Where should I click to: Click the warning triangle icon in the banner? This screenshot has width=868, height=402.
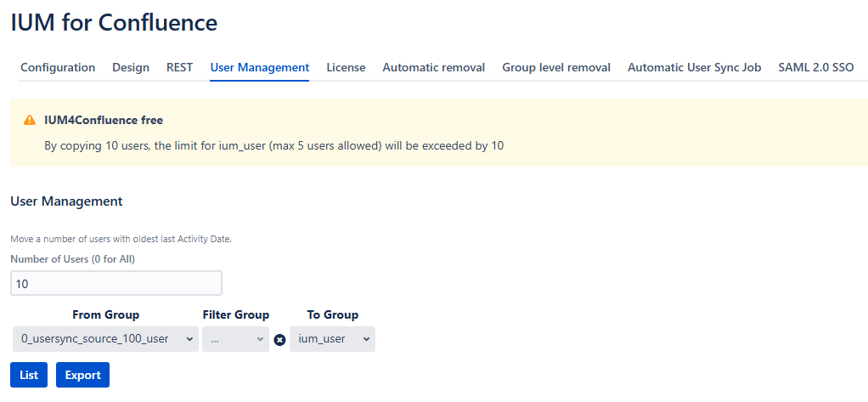tap(30, 121)
